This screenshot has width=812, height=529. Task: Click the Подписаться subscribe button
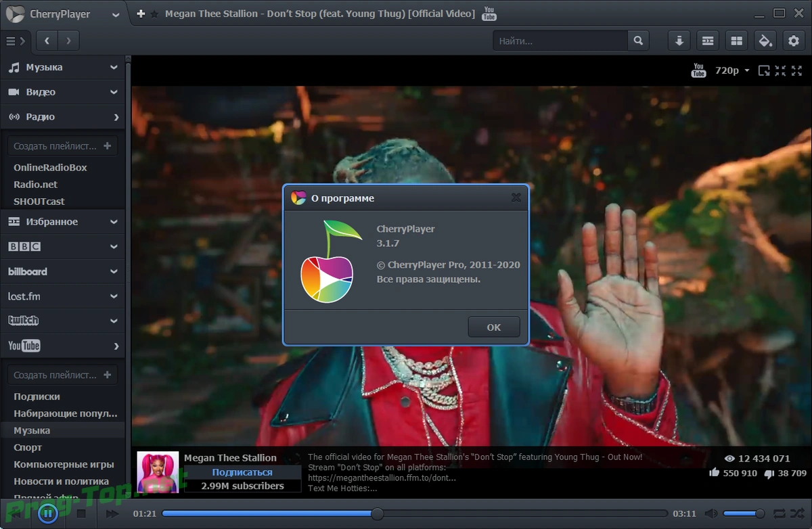point(242,472)
